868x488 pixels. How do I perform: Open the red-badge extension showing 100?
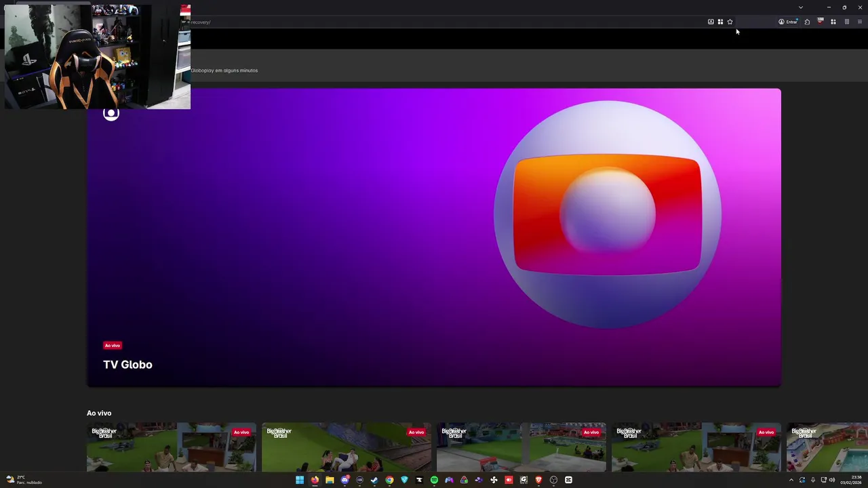pos(821,22)
